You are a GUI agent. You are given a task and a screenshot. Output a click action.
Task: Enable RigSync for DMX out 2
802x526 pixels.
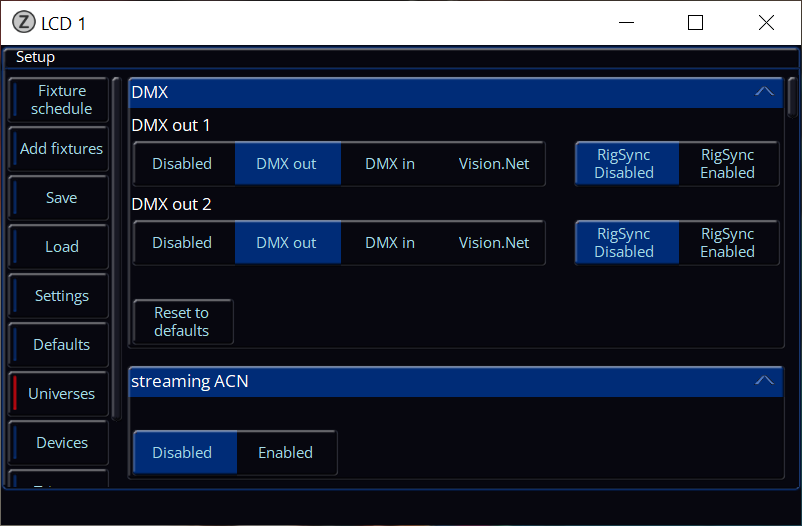(x=727, y=243)
